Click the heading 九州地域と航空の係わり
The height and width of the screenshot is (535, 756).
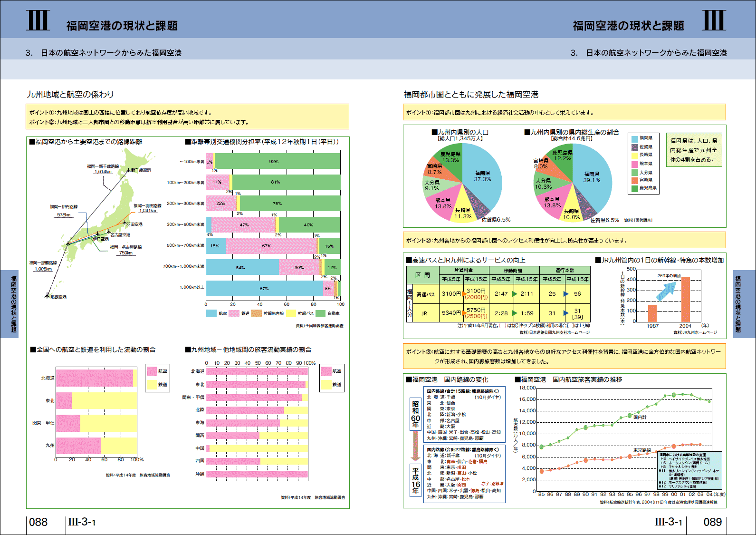pos(70,94)
